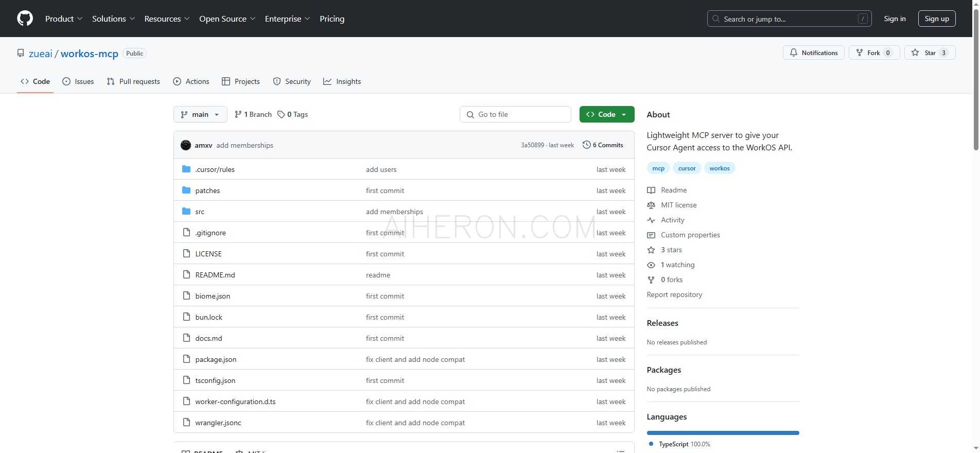
Task: Click the TypeScript language bar
Action: pyautogui.click(x=723, y=433)
